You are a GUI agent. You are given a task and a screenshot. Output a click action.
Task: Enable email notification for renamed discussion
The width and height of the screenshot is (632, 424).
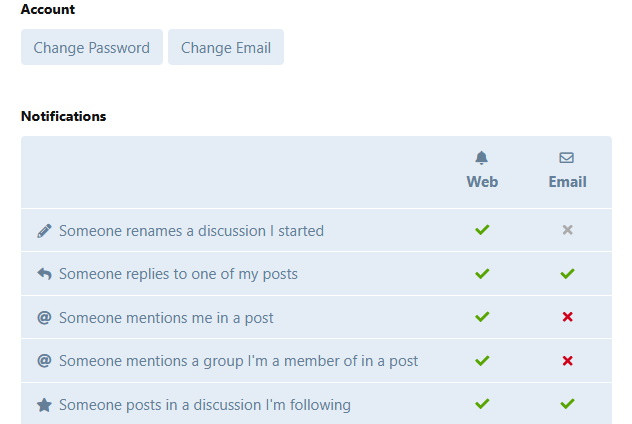coord(567,230)
